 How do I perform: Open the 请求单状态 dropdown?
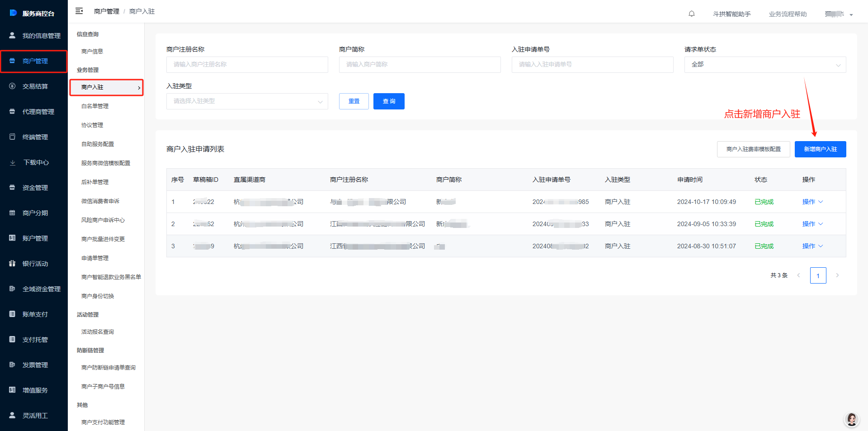pos(764,65)
